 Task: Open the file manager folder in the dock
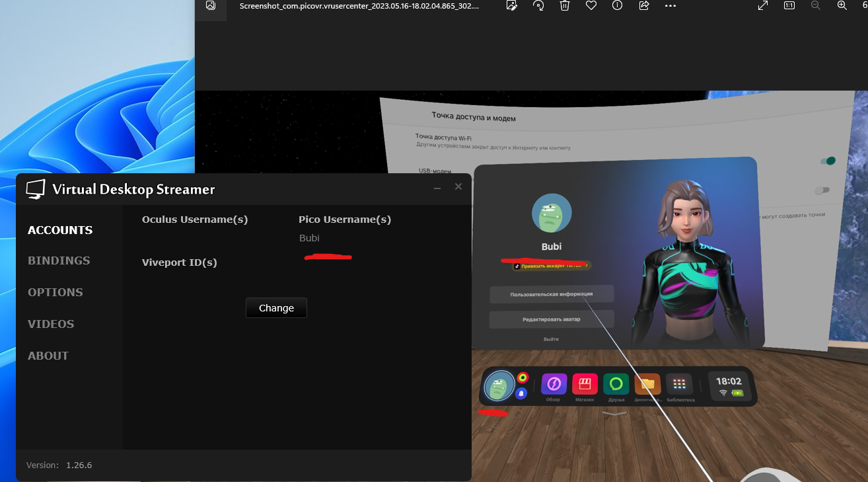tap(647, 384)
